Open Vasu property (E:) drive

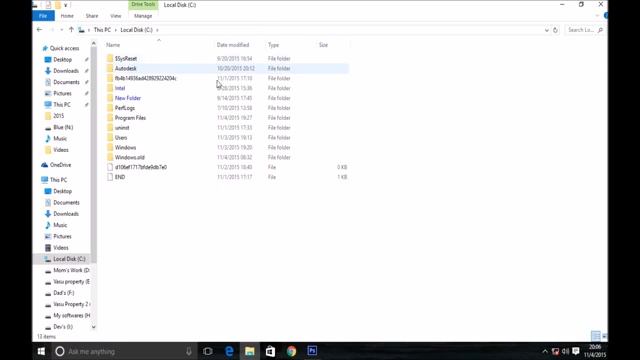[71, 282]
